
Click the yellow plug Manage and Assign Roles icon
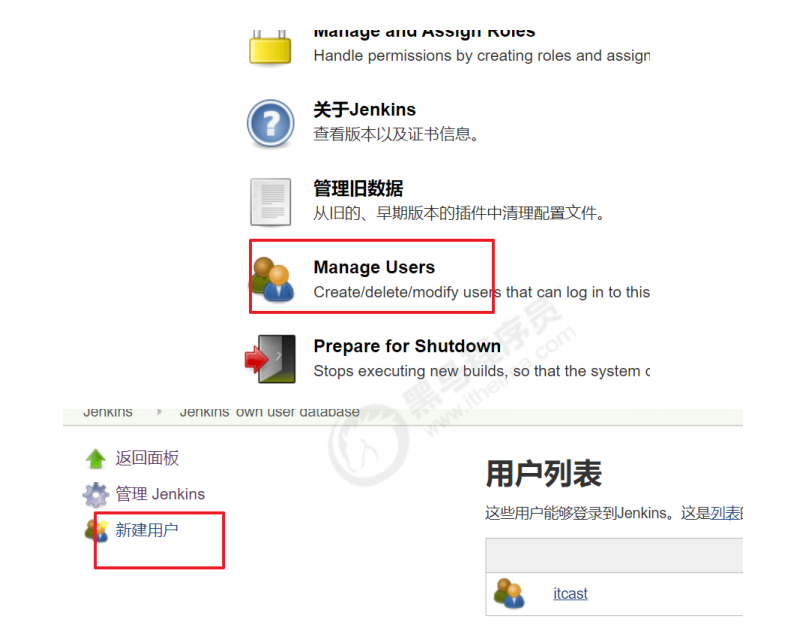click(270, 48)
